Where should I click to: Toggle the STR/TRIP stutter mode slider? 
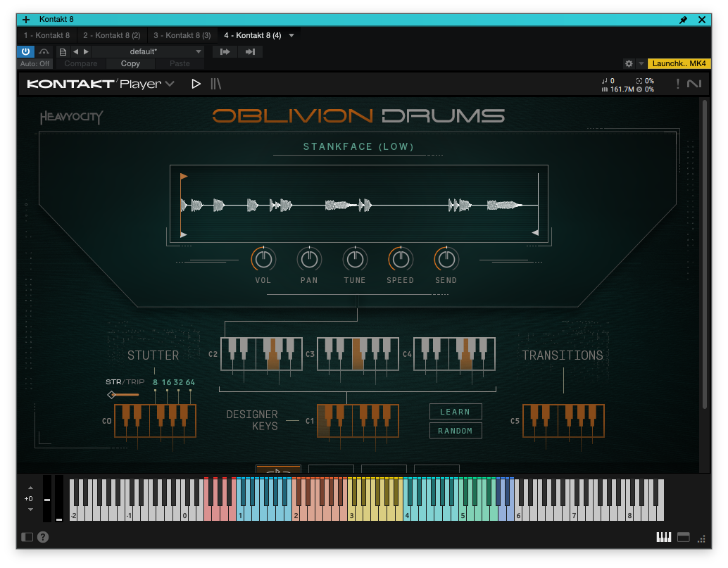pyautogui.click(x=123, y=395)
